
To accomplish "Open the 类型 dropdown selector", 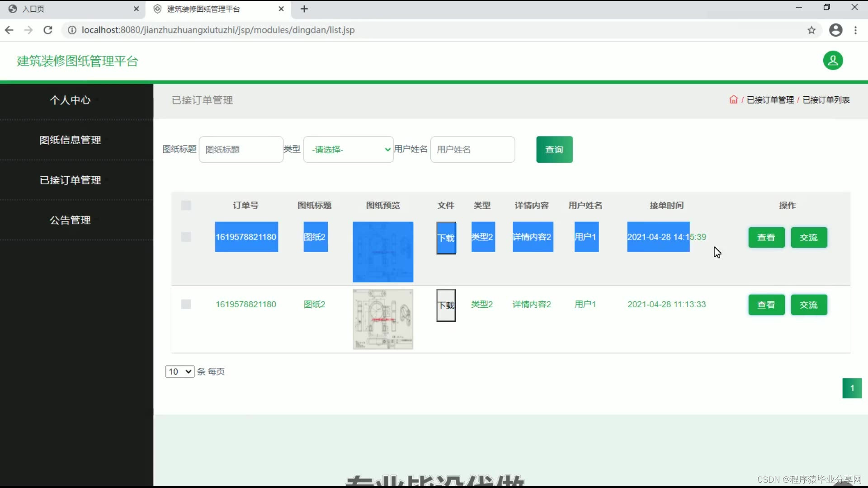I will (348, 150).
